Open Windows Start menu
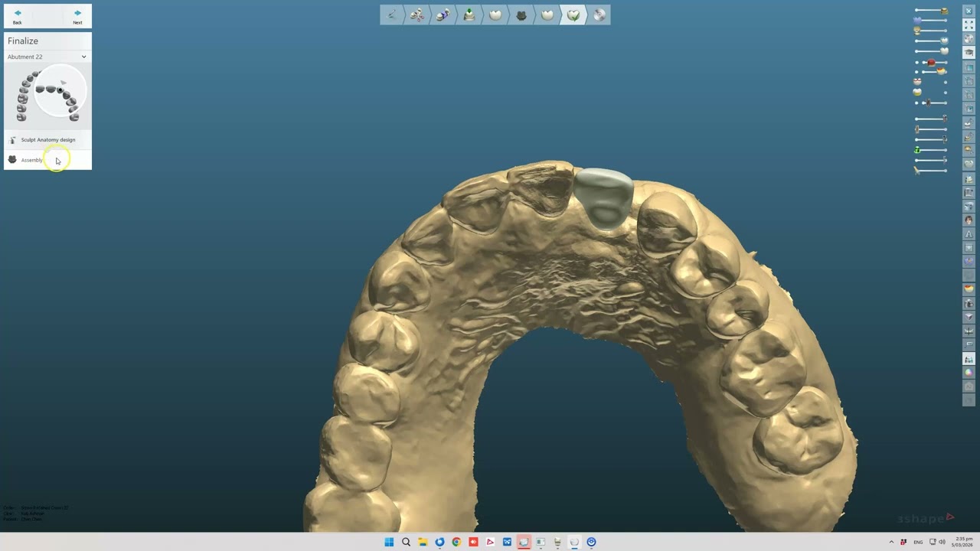Viewport: 980px width, 551px height. (x=389, y=542)
